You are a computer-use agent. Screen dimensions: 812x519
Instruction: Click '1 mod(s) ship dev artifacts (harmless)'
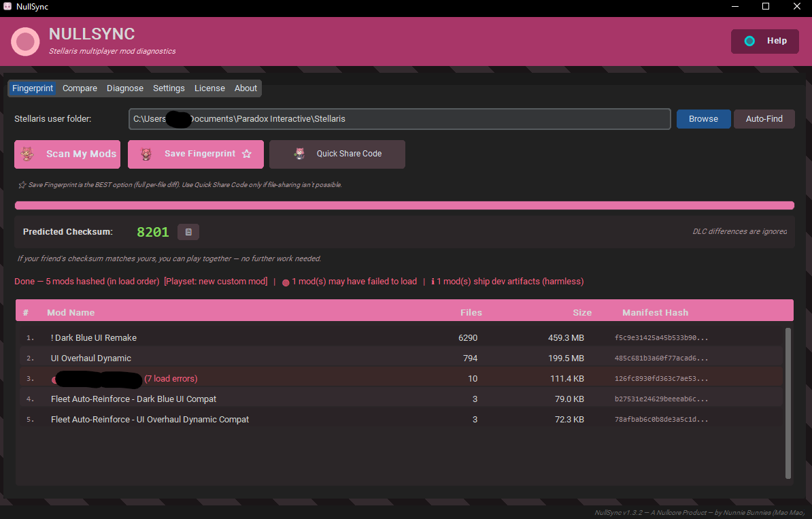click(510, 281)
